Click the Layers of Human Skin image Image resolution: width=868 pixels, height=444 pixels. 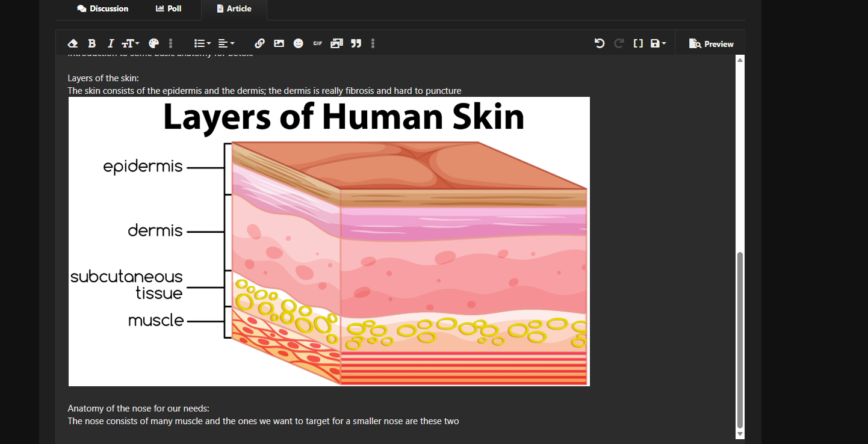click(329, 241)
